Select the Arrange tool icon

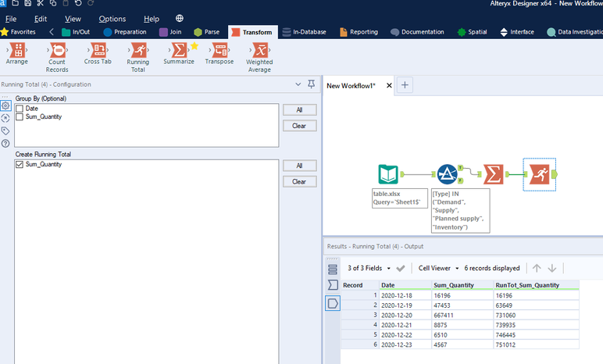click(16, 51)
